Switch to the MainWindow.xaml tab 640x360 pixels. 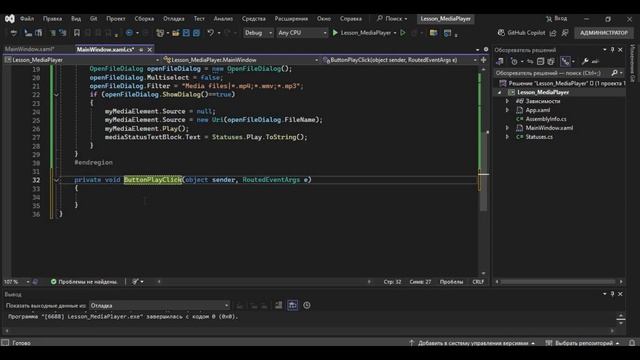[x=29, y=49]
